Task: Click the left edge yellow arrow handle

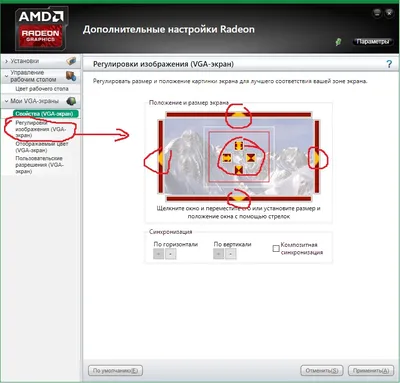Action: (161, 157)
